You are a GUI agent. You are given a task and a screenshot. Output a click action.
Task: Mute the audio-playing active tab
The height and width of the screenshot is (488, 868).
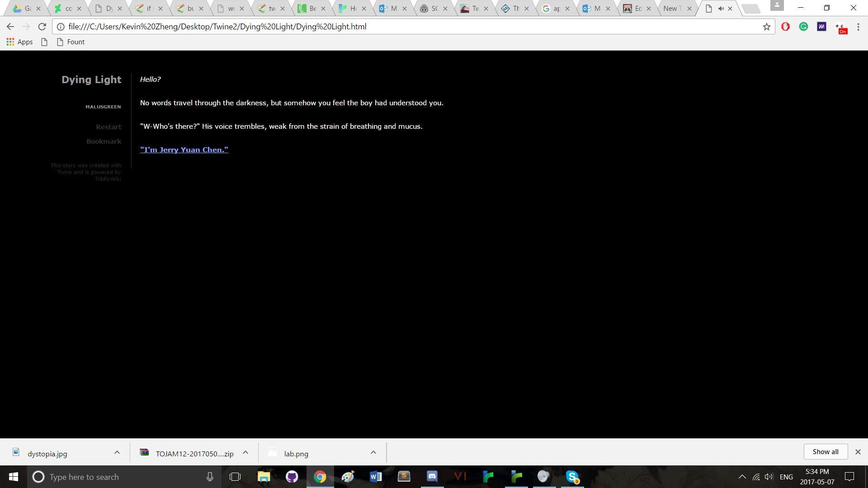coord(721,9)
